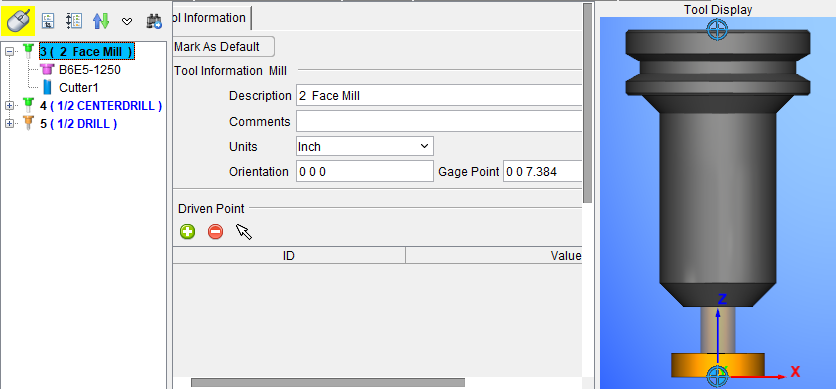Click the Mark As Default button
836x389 pixels.
(x=223, y=46)
